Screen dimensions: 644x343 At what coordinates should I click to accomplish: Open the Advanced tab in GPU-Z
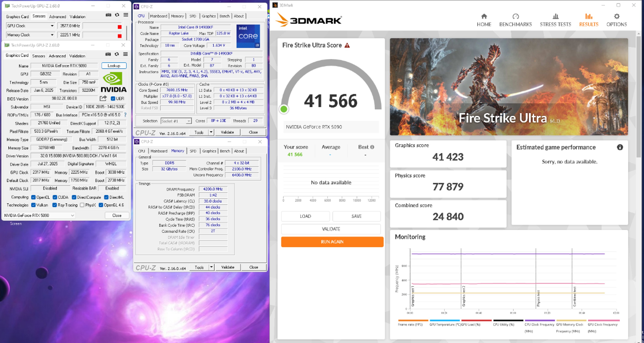(57, 56)
